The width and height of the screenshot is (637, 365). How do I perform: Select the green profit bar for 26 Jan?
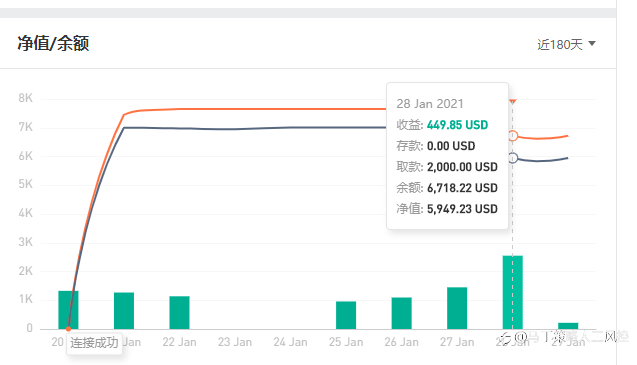tap(401, 313)
